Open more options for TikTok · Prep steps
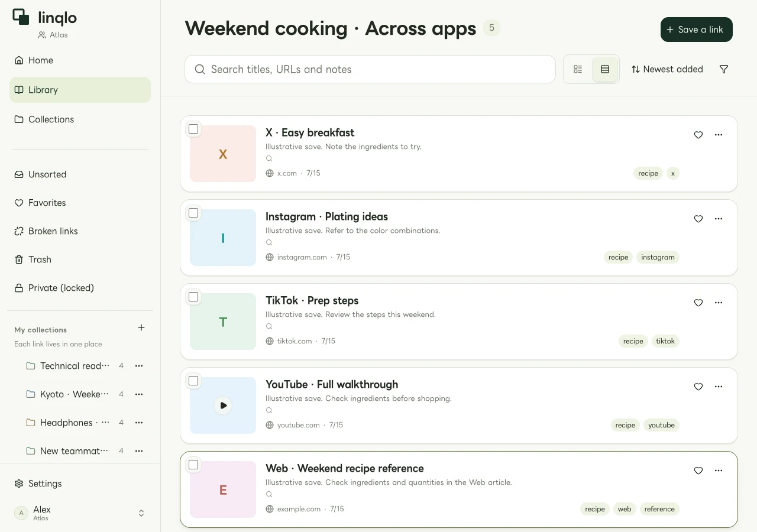The image size is (757, 532). [x=719, y=303]
